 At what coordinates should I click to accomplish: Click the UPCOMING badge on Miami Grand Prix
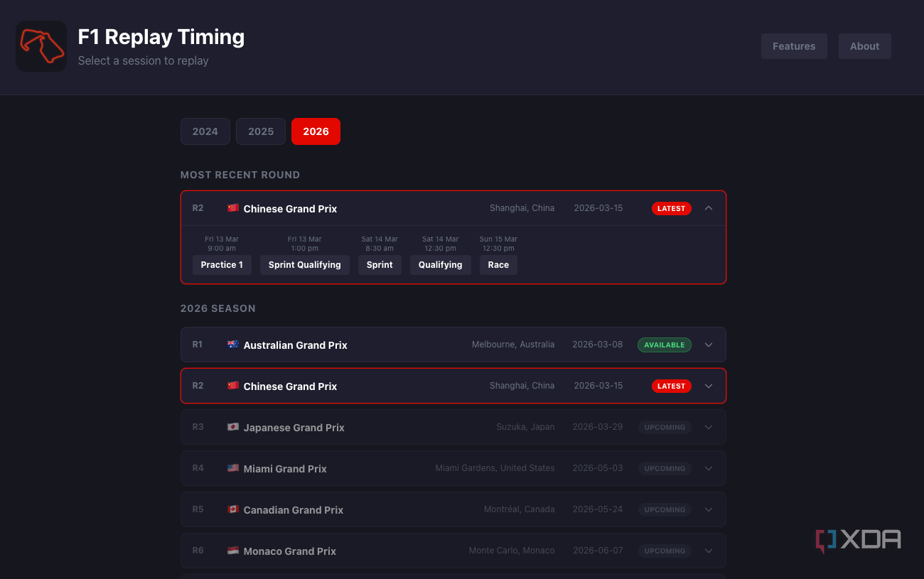(665, 468)
